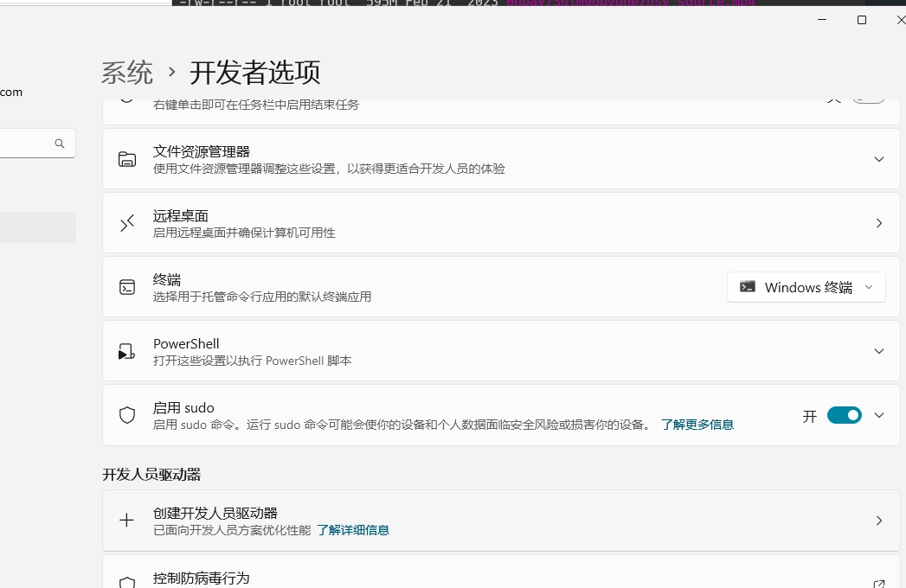Select the PowerShell heading text
Viewport: 906px width, 588px height.
[186, 343]
